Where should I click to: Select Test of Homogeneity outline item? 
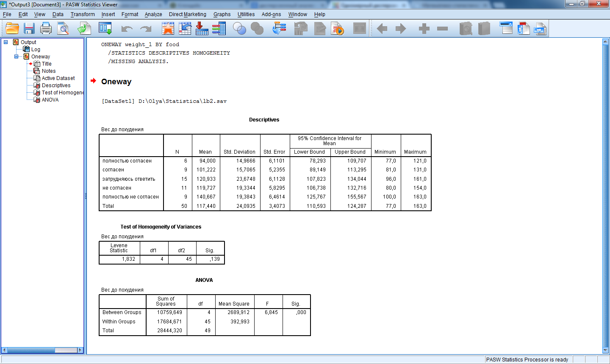pyautogui.click(x=63, y=93)
